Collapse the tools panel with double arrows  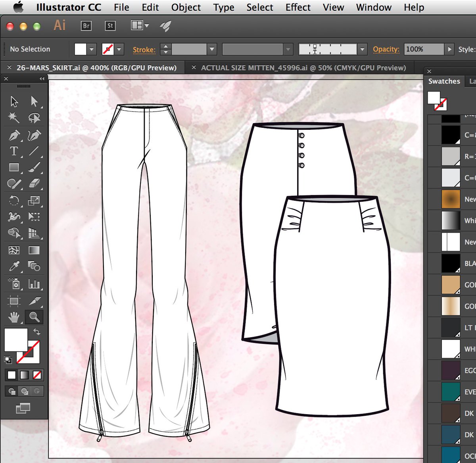pyautogui.click(x=42, y=79)
